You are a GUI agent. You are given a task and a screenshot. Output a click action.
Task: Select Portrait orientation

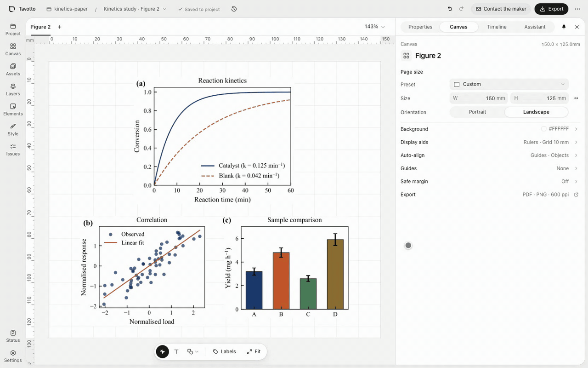tap(477, 112)
